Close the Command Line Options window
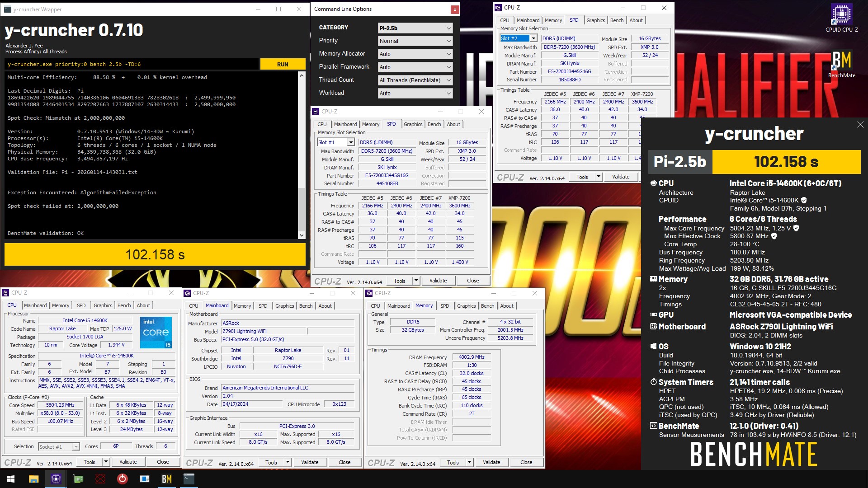Image resolution: width=868 pixels, height=488 pixels. (454, 9)
